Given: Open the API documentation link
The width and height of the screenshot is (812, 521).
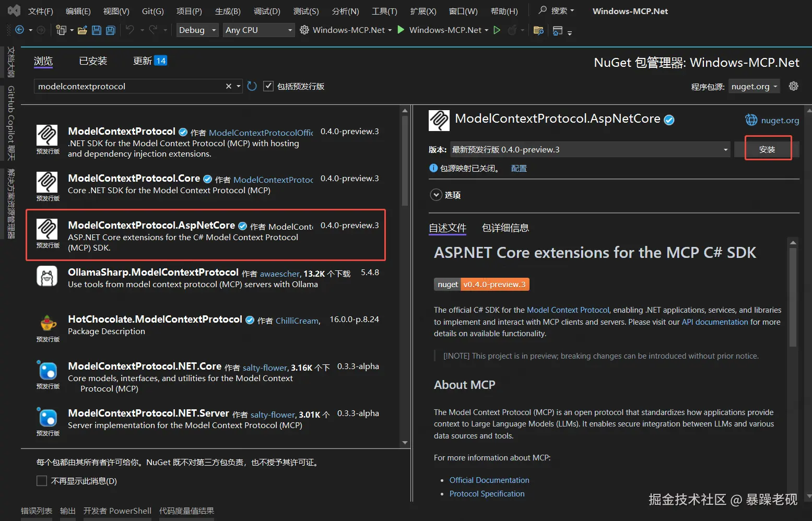Looking at the screenshot, I should click(x=715, y=322).
